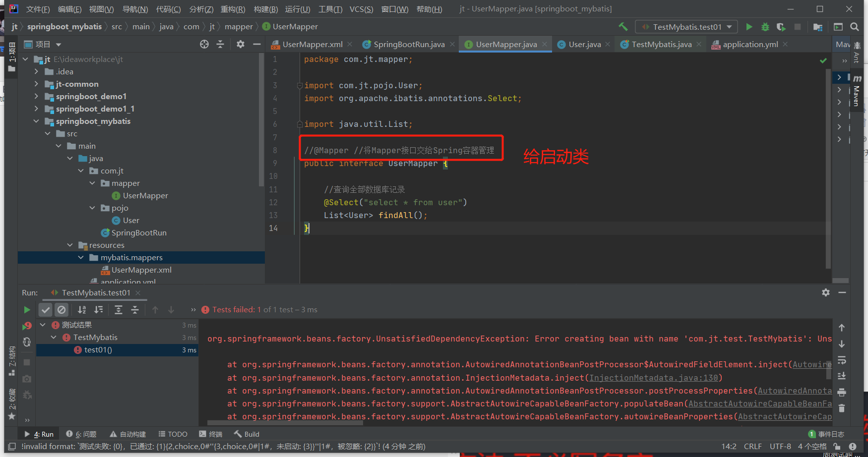Open InjectionMetadata.java:130 stack trace link
Image resolution: width=868 pixels, height=457 pixels.
pyautogui.click(x=653, y=378)
